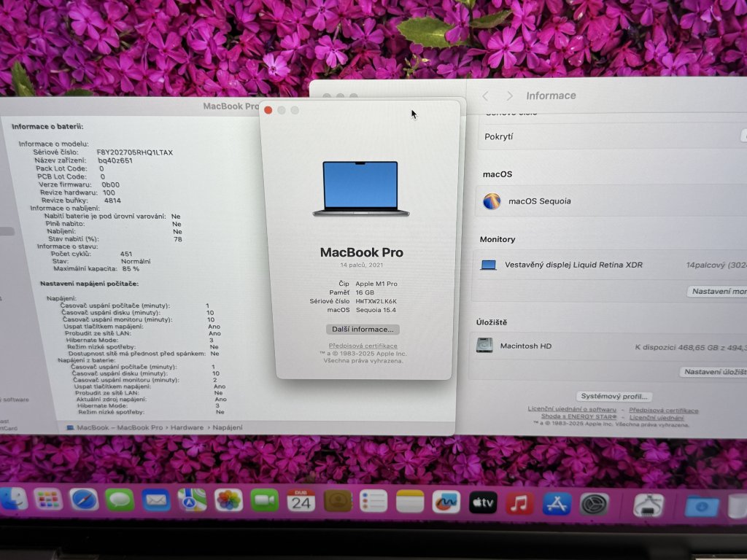Screen dimensions: 747x560
Task: Click the macOS Sequoia icon in Informace
Action: tap(492, 201)
